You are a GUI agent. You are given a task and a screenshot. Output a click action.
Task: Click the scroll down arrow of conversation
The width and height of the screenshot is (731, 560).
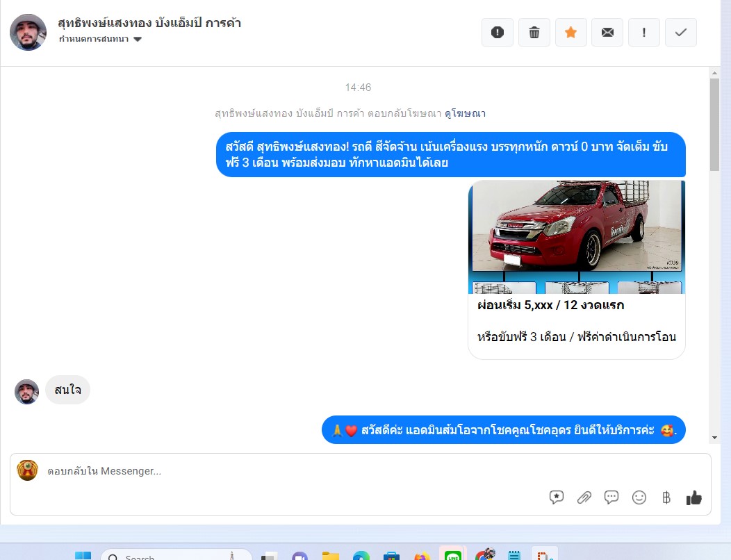click(714, 438)
